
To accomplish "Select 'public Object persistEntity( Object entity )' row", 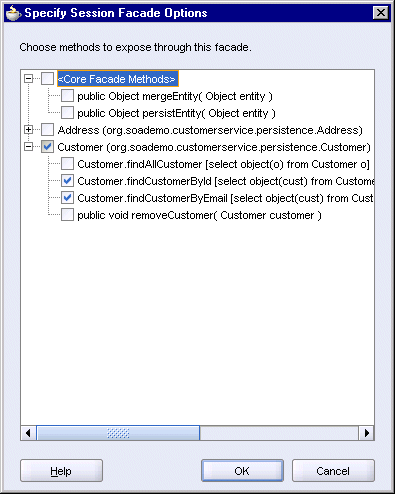I will (x=176, y=113).
